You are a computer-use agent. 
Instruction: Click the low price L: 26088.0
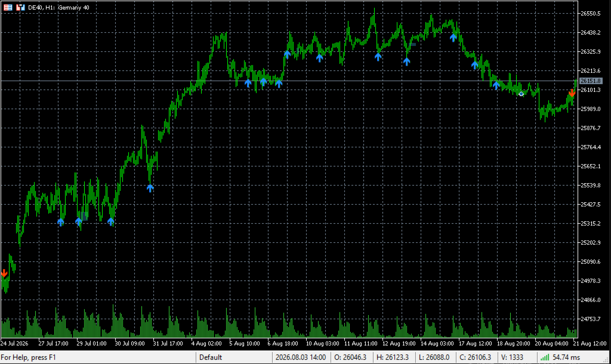pyautogui.click(x=434, y=357)
